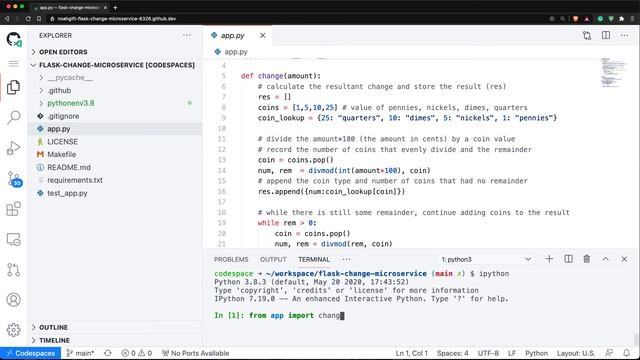Maximize the terminal panel size

click(x=605, y=259)
